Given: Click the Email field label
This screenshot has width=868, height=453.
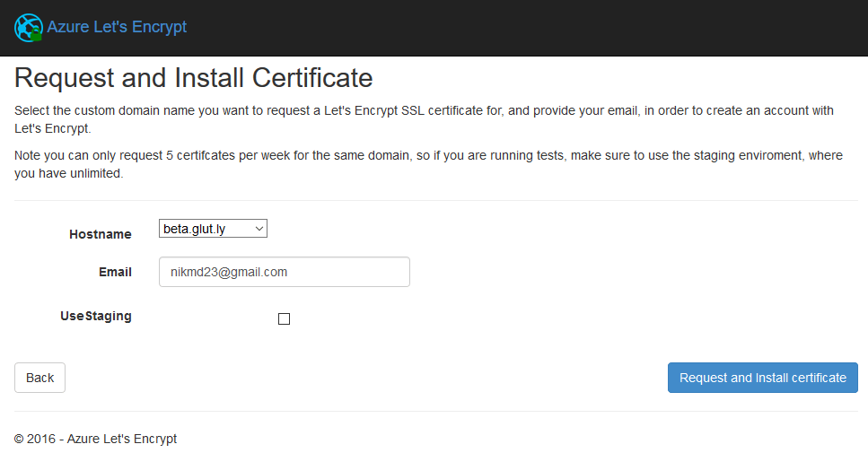Looking at the screenshot, I should (115, 272).
